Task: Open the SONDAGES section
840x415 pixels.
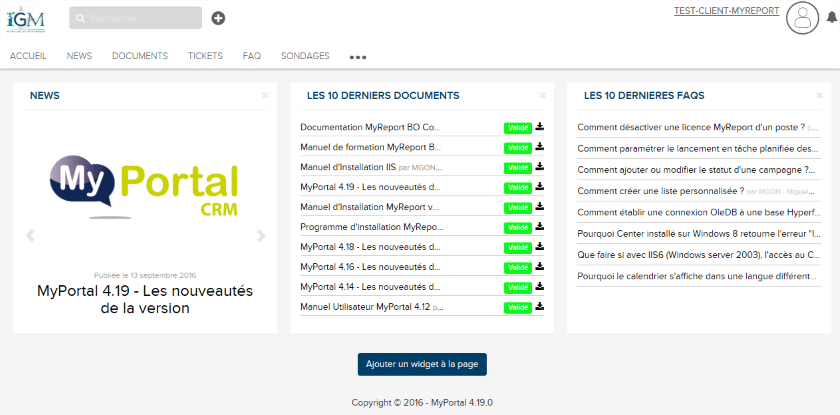Action: 305,56
